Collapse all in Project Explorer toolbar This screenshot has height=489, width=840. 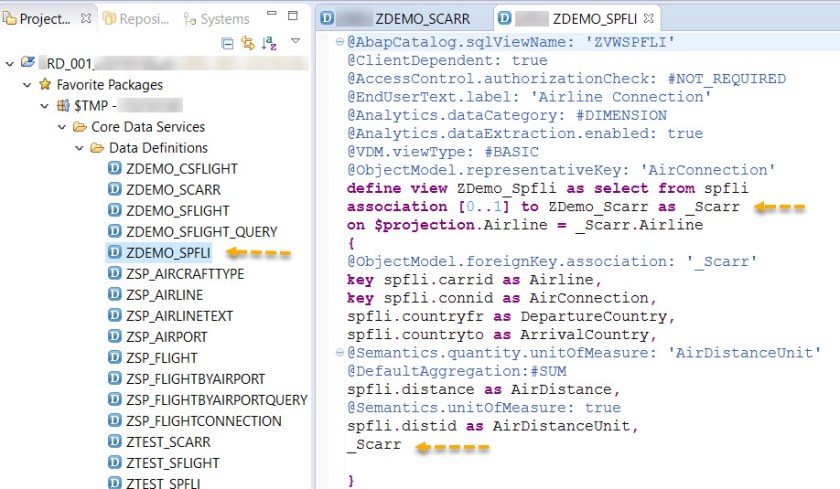228,43
